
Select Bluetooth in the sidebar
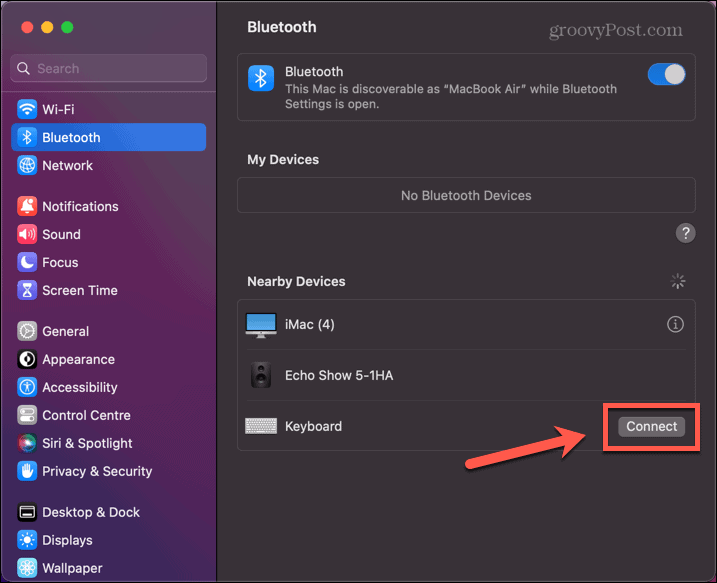coord(108,137)
